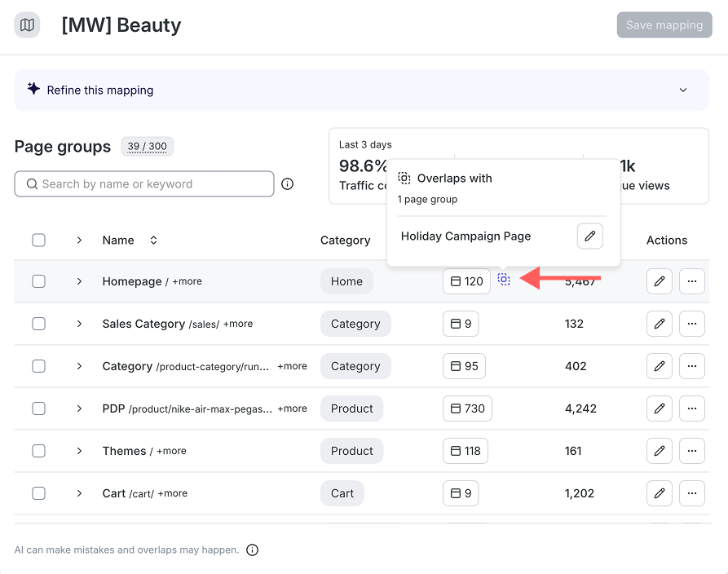This screenshot has width=728, height=574.
Task: Tick the select-all checkbox in table header
Action: click(x=38, y=240)
